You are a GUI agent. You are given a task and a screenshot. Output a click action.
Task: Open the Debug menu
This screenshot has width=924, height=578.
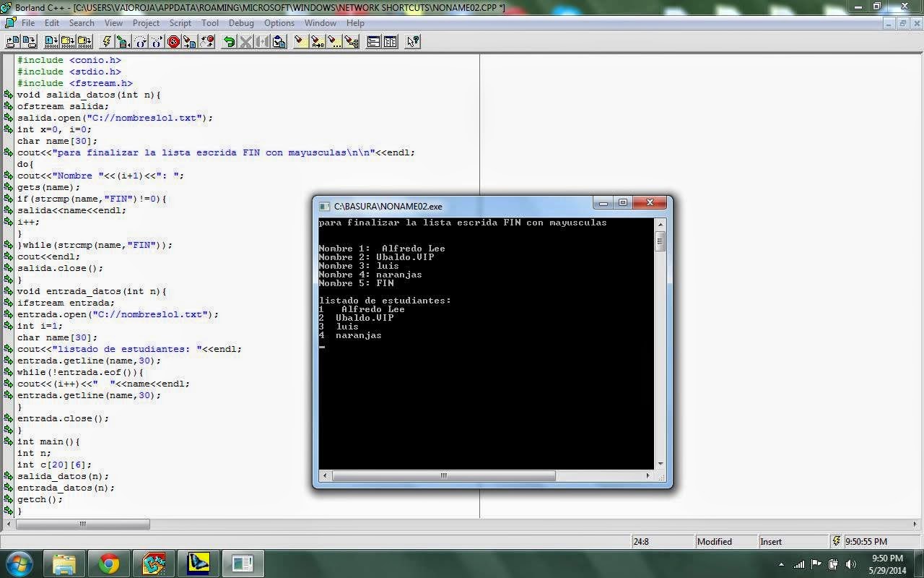tap(241, 22)
